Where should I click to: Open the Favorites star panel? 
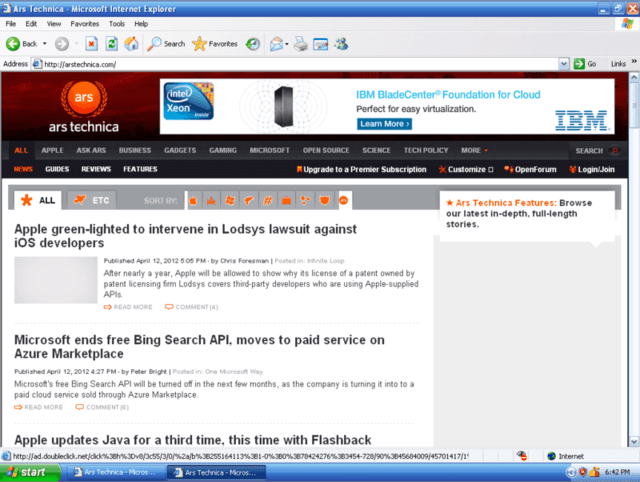[215, 44]
